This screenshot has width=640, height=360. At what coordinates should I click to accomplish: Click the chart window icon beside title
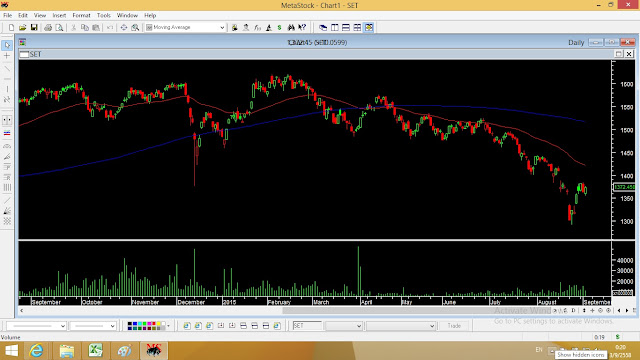[22, 42]
